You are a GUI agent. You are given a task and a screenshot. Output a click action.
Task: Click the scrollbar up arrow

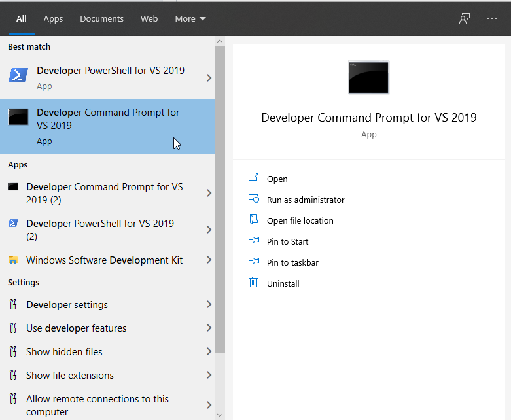[x=220, y=41]
